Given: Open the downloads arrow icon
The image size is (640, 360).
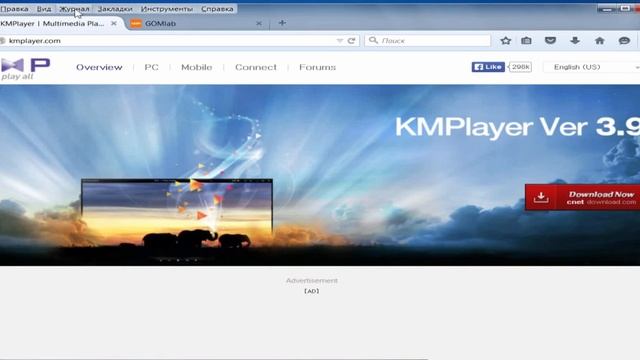Looking at the screenshot, I should (x=575, y=40).
